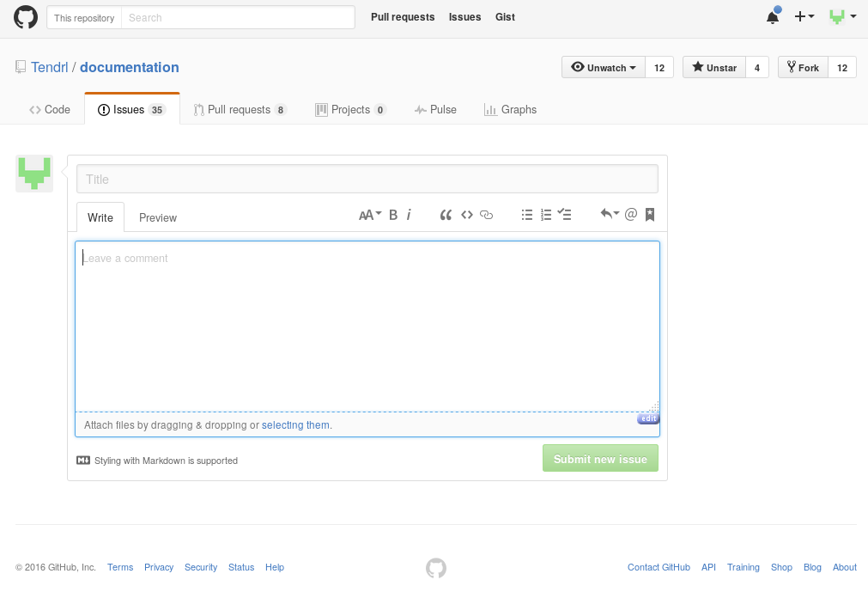This screenshot has width=868, height=592.
Task: Open the plus create-new dropdown
Action: coord(804,16)
